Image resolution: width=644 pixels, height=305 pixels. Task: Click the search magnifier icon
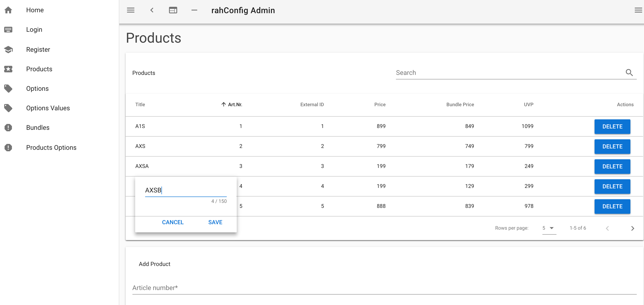pos(629,73)
